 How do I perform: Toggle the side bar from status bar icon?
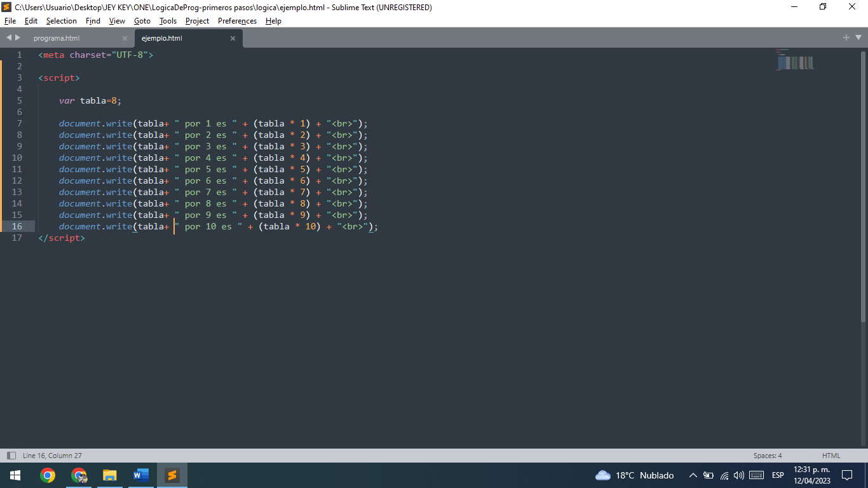point(11,456)
